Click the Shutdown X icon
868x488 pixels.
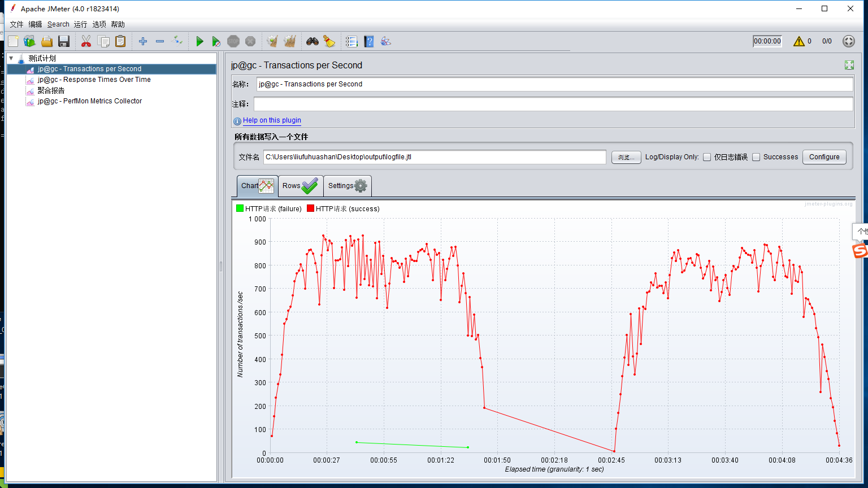tap(250, 41)
